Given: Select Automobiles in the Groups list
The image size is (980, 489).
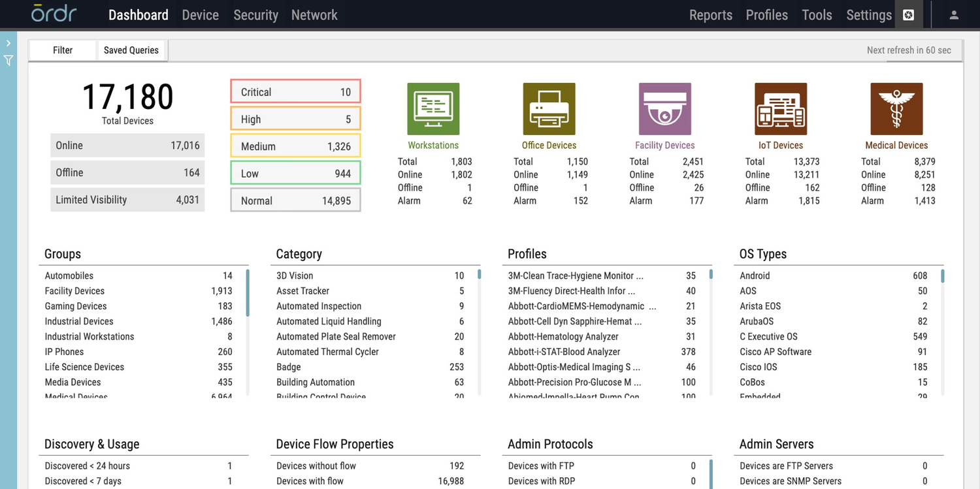Looking at the screenshot, I should [69, 276].
